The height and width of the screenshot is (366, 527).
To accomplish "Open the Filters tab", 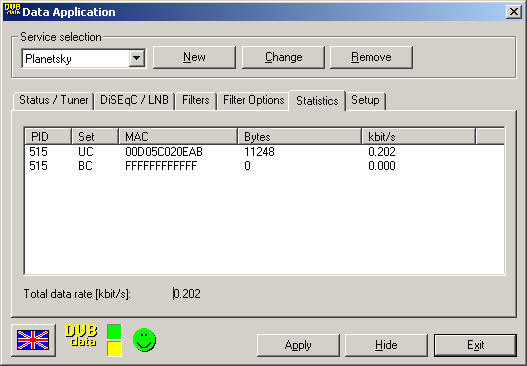I will point(196,100).
